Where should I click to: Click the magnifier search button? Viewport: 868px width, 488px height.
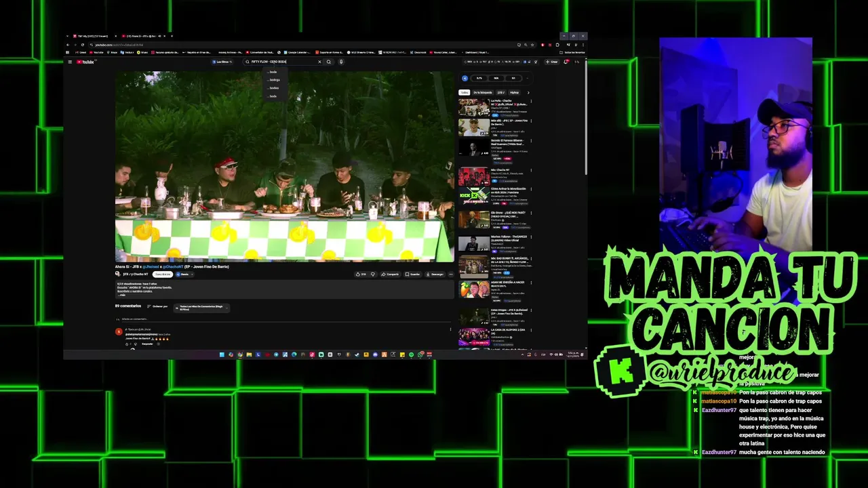(x=329, y=62)
